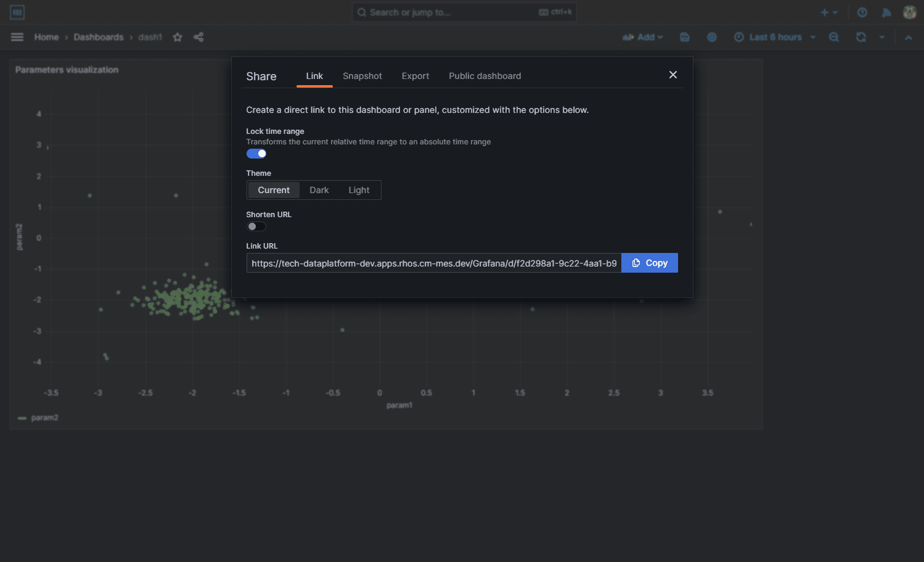Click the share dashboard icon
Image resolution: width=924 pixels, height=562 pixels.
[x=198, y=37]
